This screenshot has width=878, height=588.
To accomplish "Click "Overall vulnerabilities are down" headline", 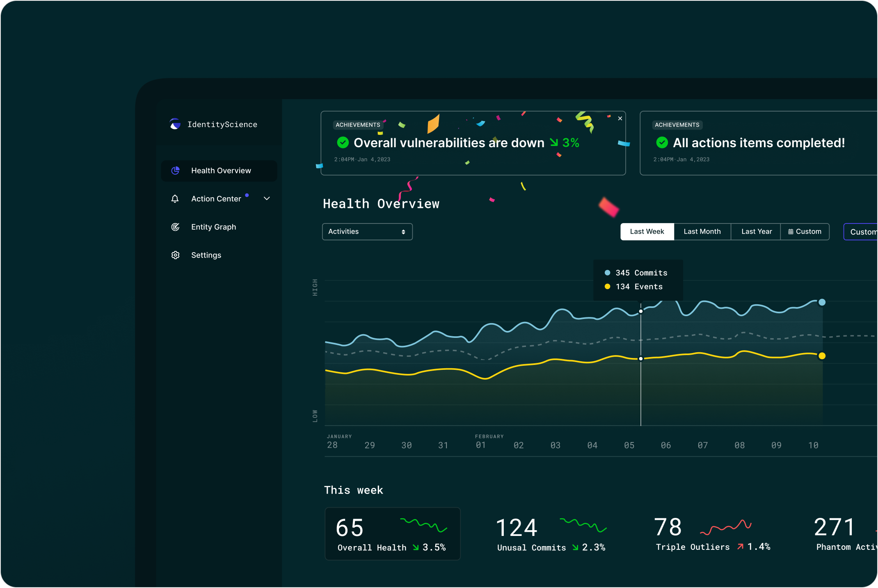I will [x=449, y=143].
